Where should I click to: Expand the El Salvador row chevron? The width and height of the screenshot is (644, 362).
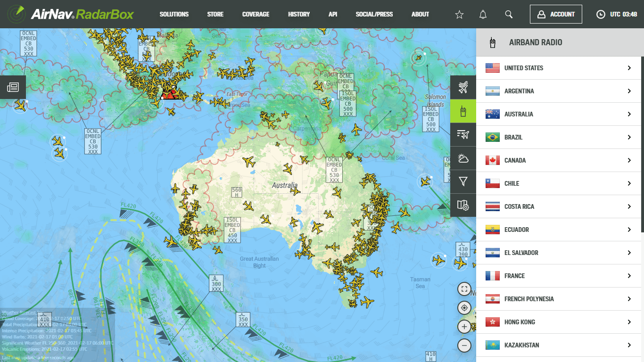point(629,253)
